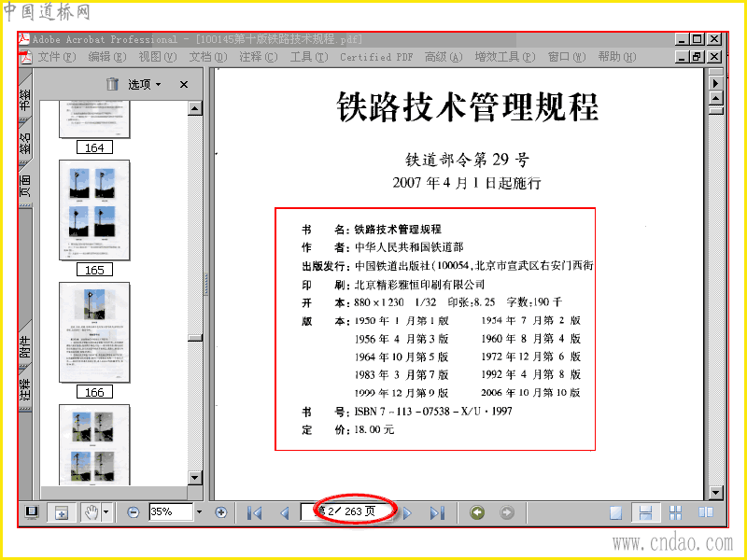Jump to last page of document
Viewport: 747px width, 560px height.
[437, 512]
